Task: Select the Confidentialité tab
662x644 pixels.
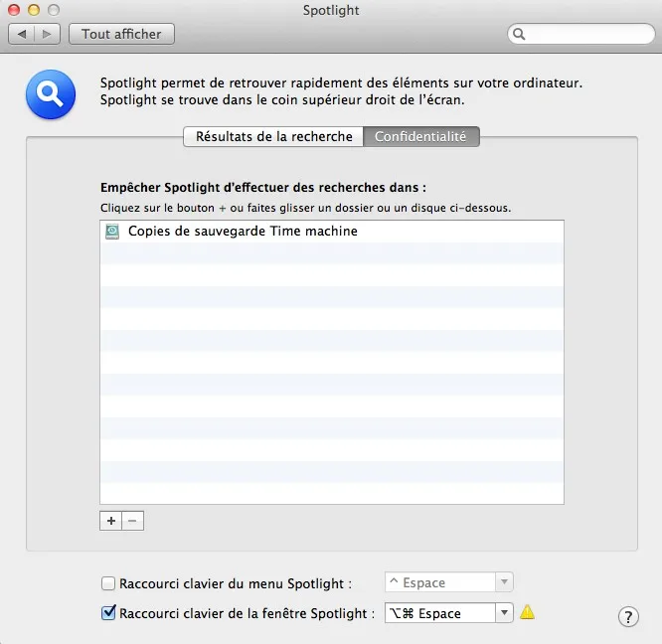Action: (x=420, y=137)
